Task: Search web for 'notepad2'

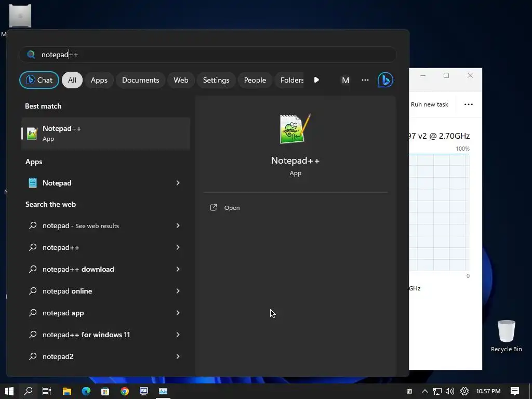Action: coord(58,356)
